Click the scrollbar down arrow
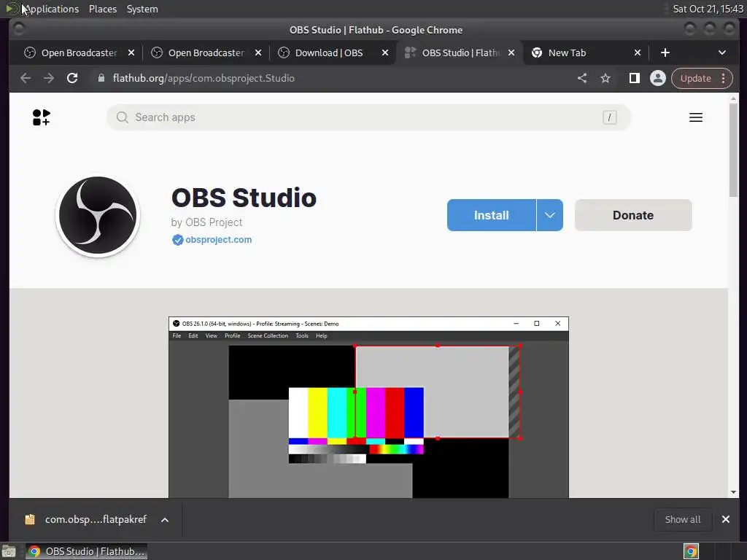 pos(733,492)
